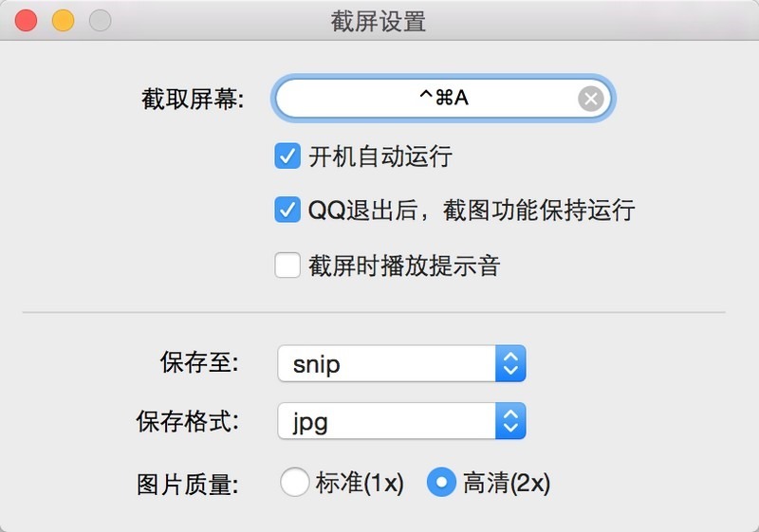
Task: Click the blue arrows on the jpg dropdown
Action: [510, 421]
